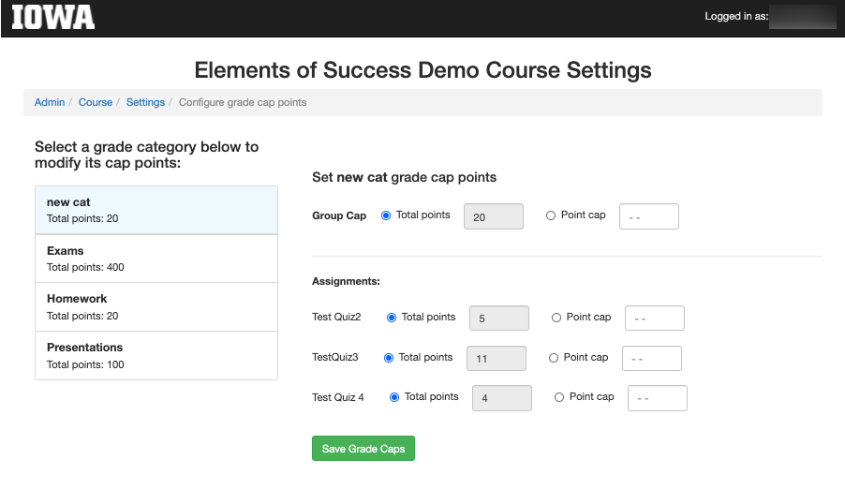The width and height of the screenshot is (845, 504).
Task: Select Total points radio for Test Quiz2
Action: 392,318
